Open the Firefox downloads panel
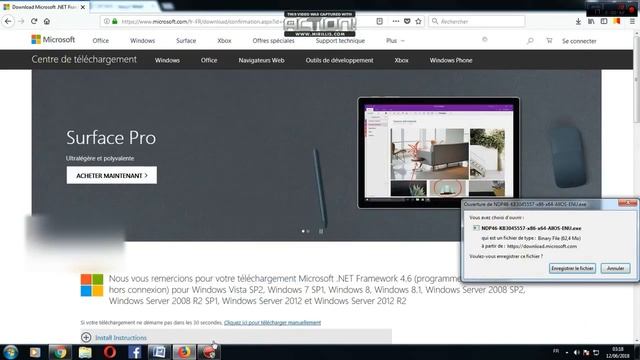Screen dimensions: 640x360 [x=578, y=21]
